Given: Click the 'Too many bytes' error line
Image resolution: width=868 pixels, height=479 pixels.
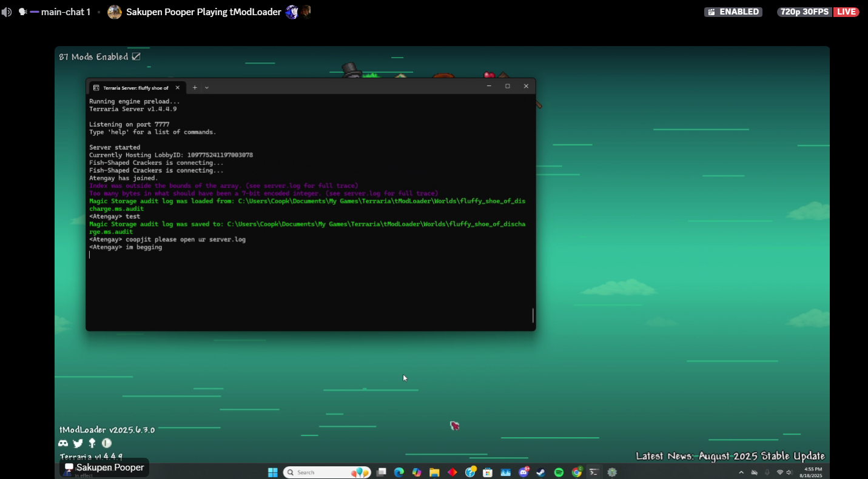Looking at the screenshot, I should coord(263,193).
